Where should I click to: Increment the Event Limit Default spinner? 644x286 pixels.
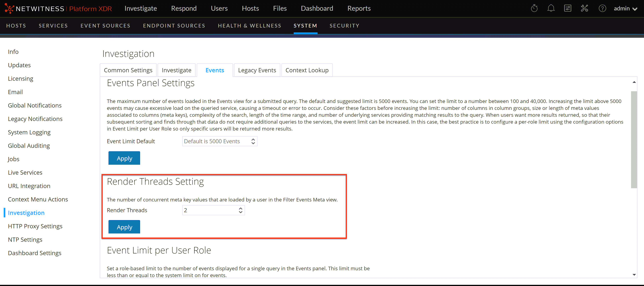tap(253, 140)
